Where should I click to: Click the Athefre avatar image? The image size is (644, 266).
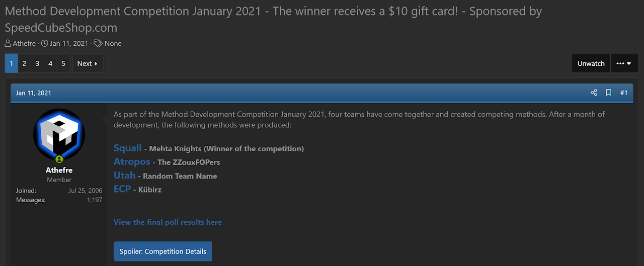(59, 134)
